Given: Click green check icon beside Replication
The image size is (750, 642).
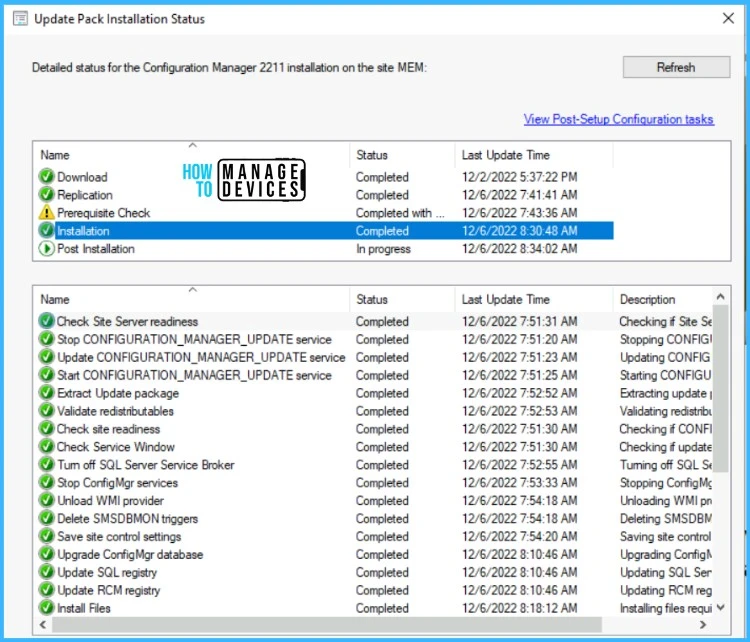Looking at the screenshot, I should click(x=46, y=195).
